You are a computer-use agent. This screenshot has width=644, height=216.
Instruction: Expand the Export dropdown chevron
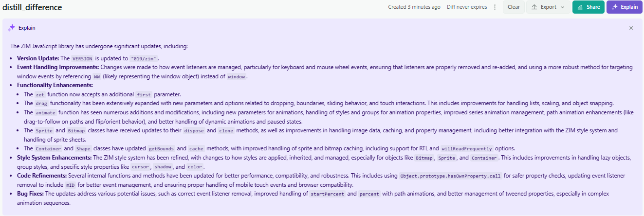[563, 7]
